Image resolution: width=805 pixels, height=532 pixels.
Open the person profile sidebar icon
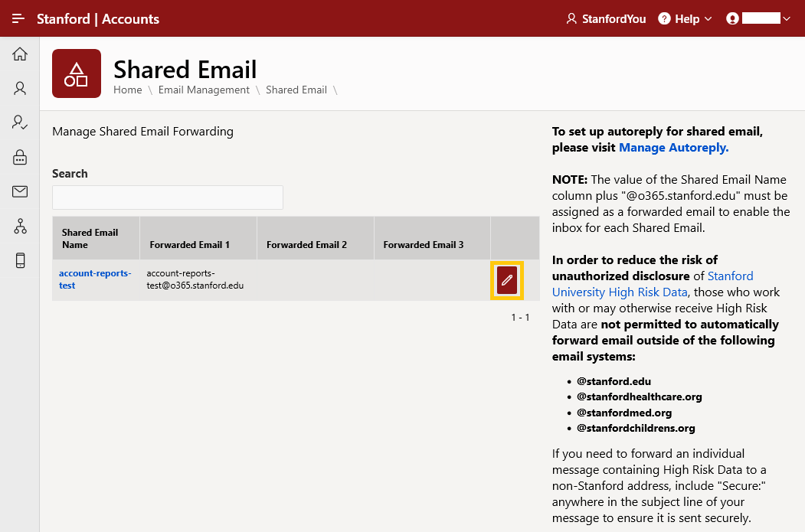pos(20,88)
